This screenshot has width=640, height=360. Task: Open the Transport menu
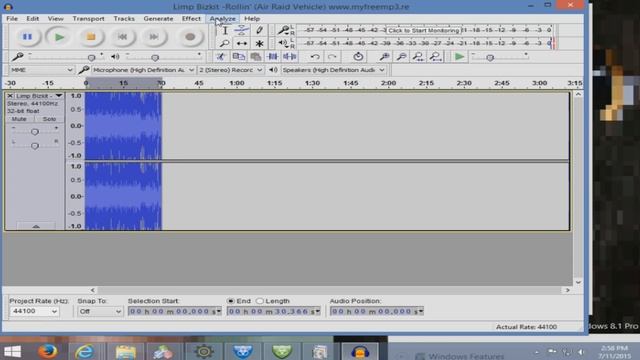tap(89, 19)
